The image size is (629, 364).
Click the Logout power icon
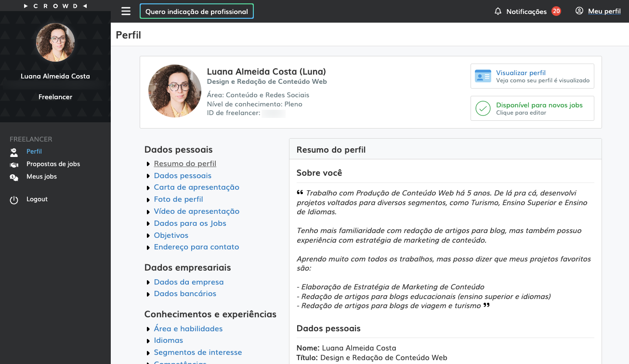tap(14, 200)
